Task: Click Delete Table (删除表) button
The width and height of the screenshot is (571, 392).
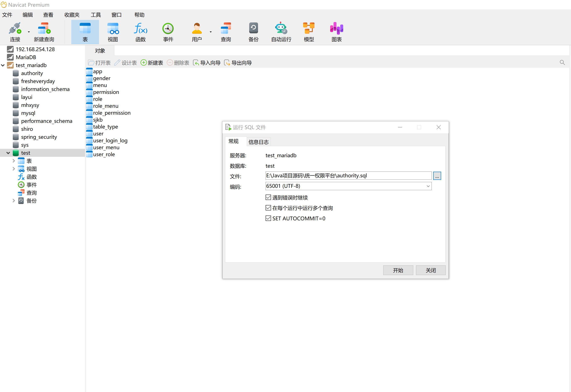Action: point(178,63)
